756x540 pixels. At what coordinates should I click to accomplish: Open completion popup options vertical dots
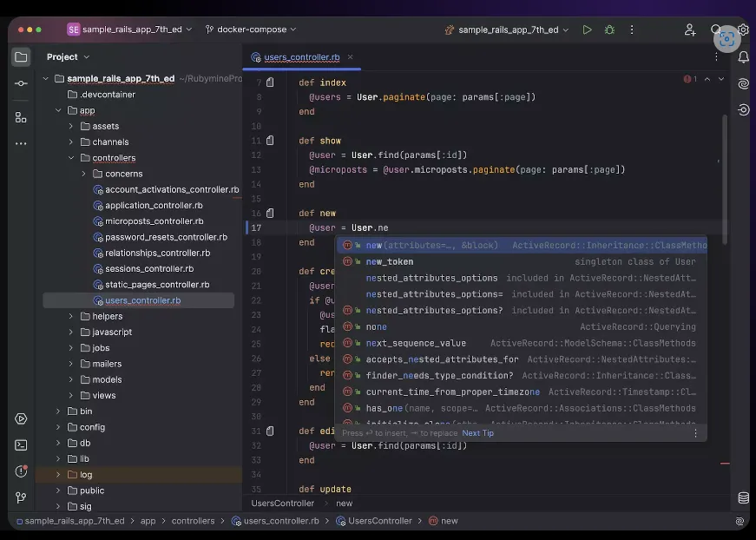695,433
